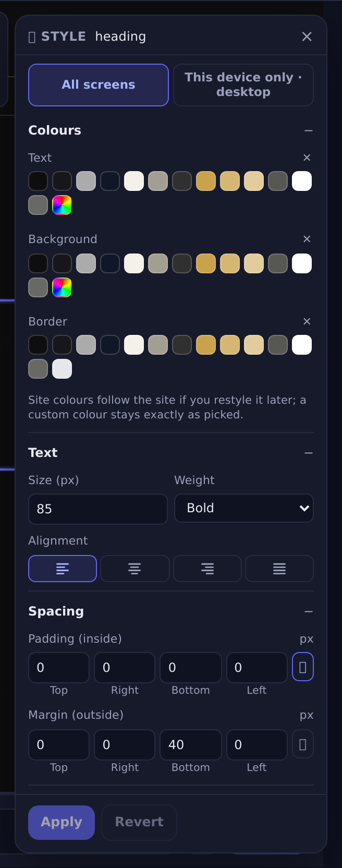Toggle the padding link-sides button
The height and width of the screenshot is (868, 342).
pyautogui.click(x=303, y=667)
